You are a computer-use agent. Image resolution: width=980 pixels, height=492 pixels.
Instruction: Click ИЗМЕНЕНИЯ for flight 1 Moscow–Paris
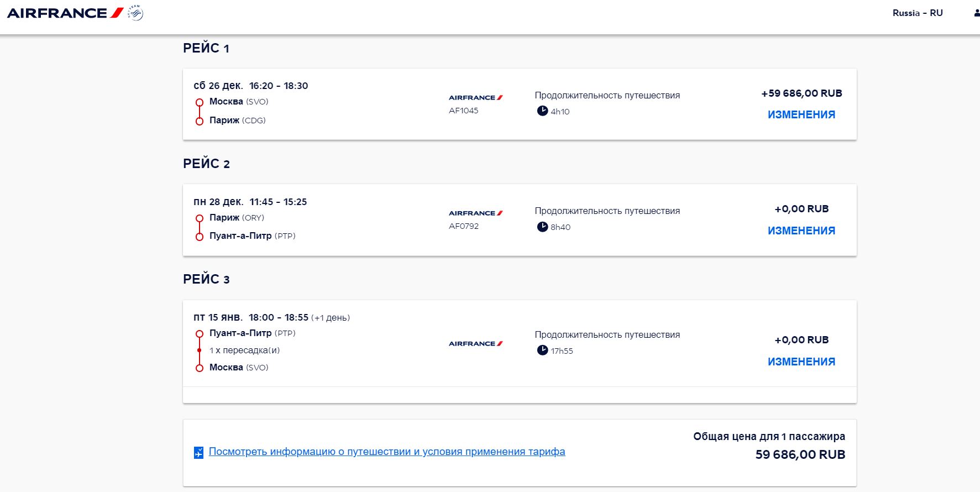pos(801,114)
